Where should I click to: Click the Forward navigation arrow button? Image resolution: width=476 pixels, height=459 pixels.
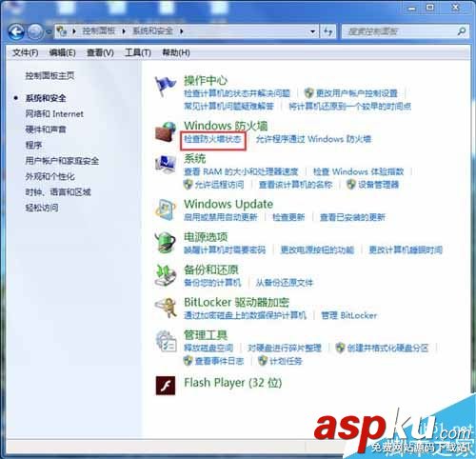(35, 31)
